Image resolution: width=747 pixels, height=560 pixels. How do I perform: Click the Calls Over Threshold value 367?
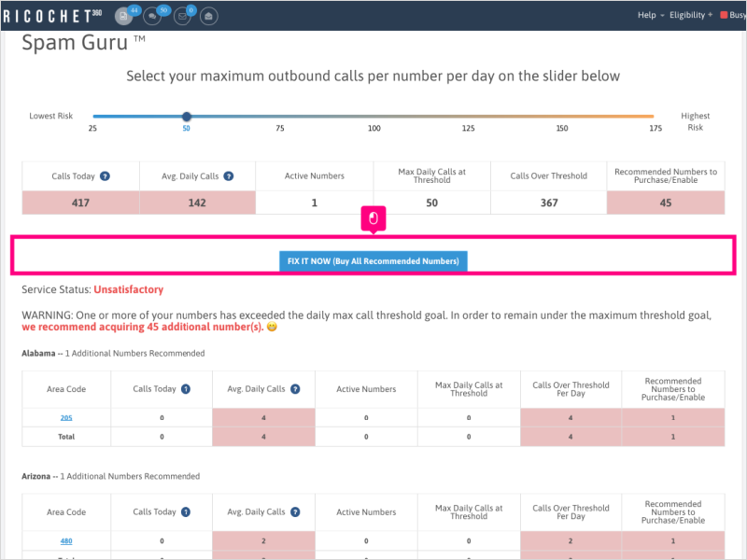(549, 203)
